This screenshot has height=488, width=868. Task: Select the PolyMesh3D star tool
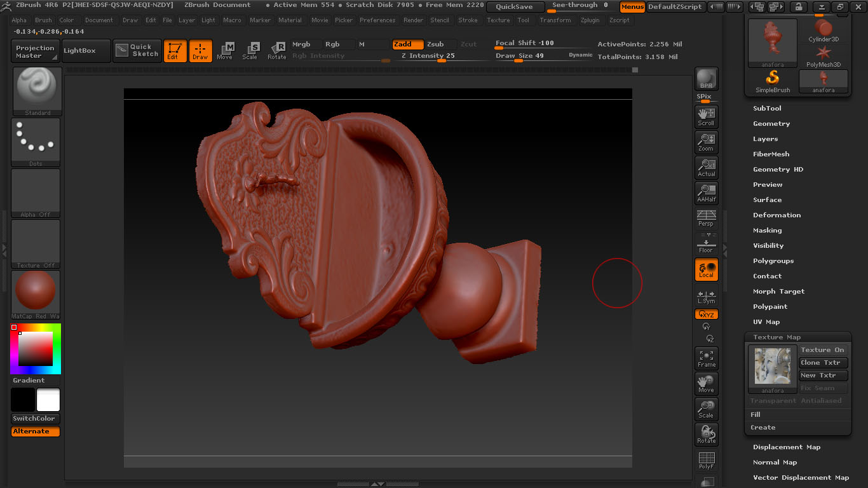pos(824,56)
